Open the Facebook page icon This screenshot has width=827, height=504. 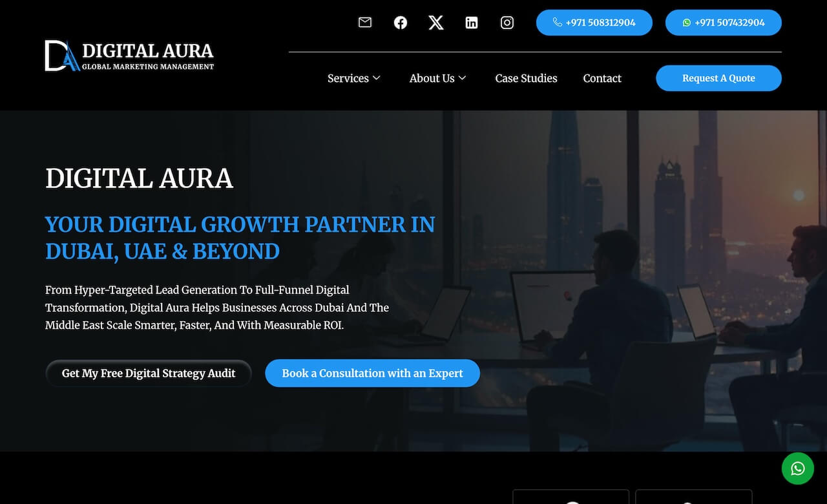(x=401, y=22)
